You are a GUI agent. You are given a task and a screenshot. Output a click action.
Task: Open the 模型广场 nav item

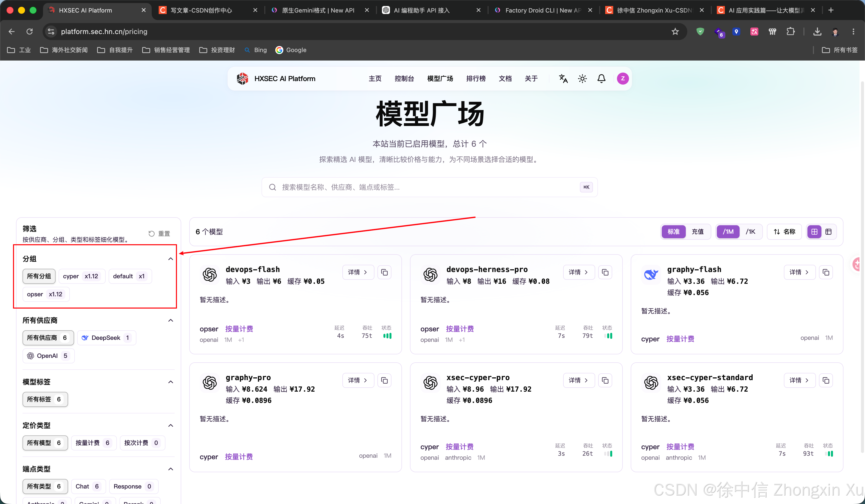click(x=440, y=79)
